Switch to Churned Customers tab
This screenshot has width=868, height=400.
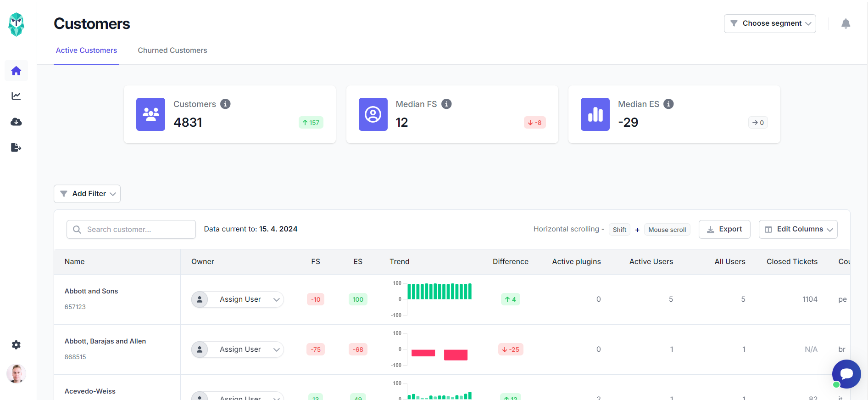(172, 51)
